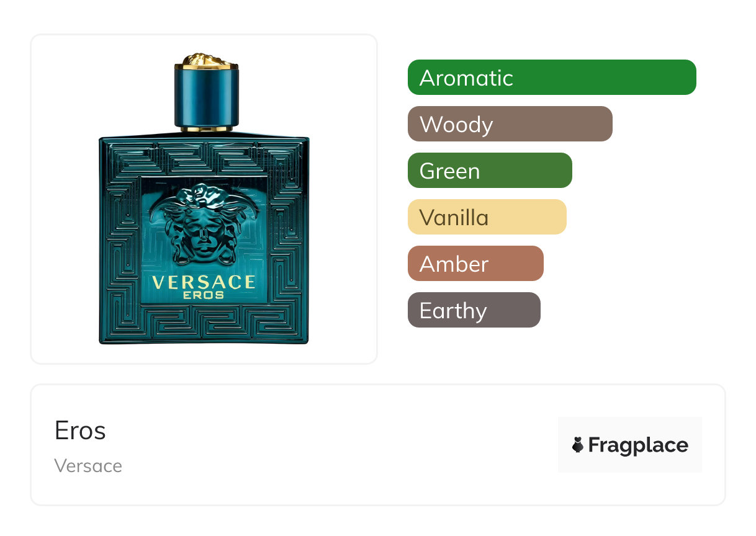Screen dimensions: 756x536
Task: Open the Eros fragrance title
Action: pyautogui.click(x=80, y=431)
